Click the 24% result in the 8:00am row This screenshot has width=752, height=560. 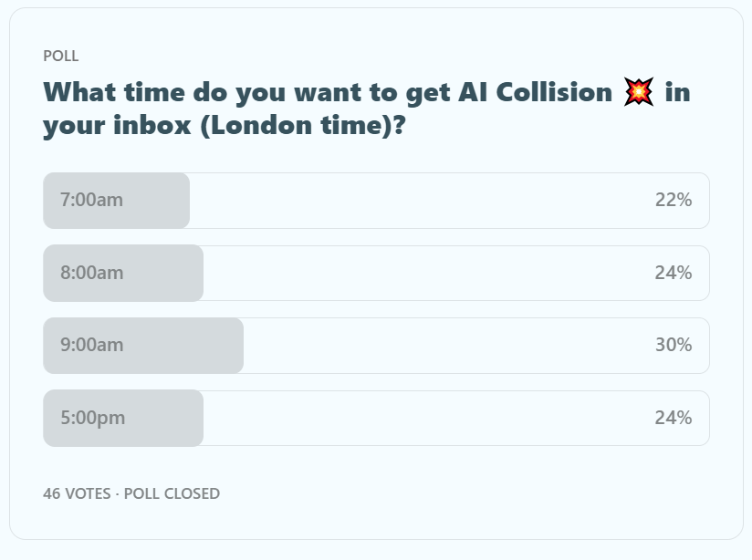click(x=673, y=273)
